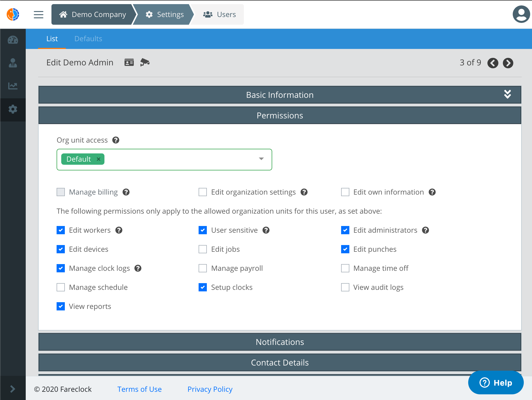The image size is (532, 400).
Task: Go to the previous user record
Action: pos(493,63)
